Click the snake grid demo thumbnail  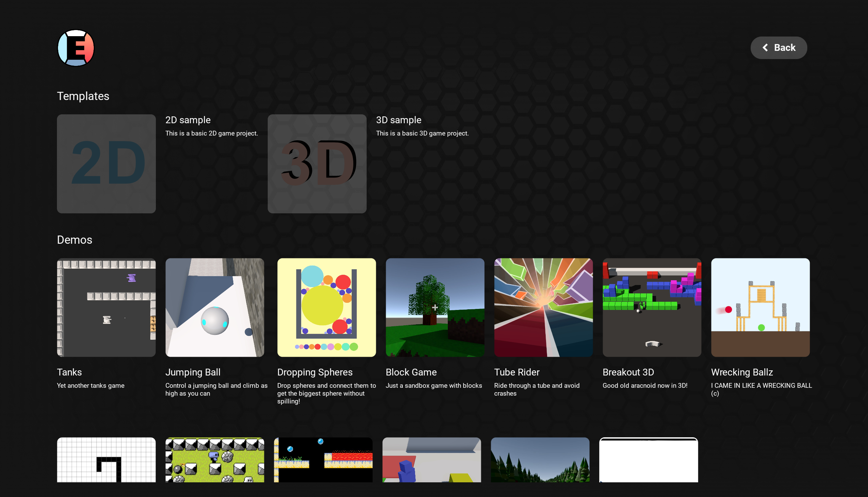tap(106, 459)
